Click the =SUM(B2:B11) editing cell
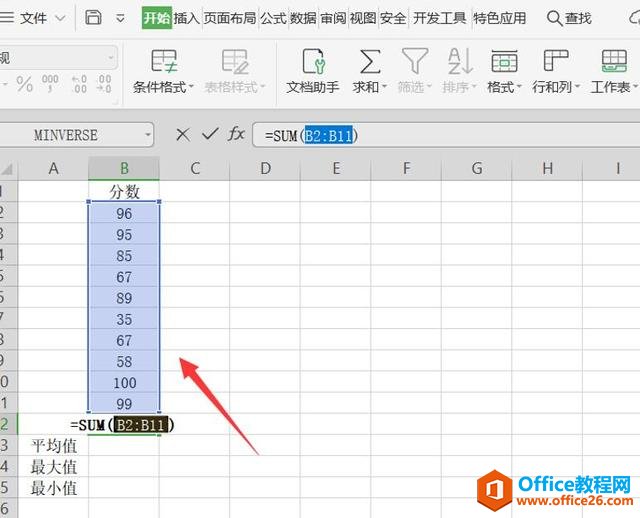 pyautogui.click(x=122, y=425)
